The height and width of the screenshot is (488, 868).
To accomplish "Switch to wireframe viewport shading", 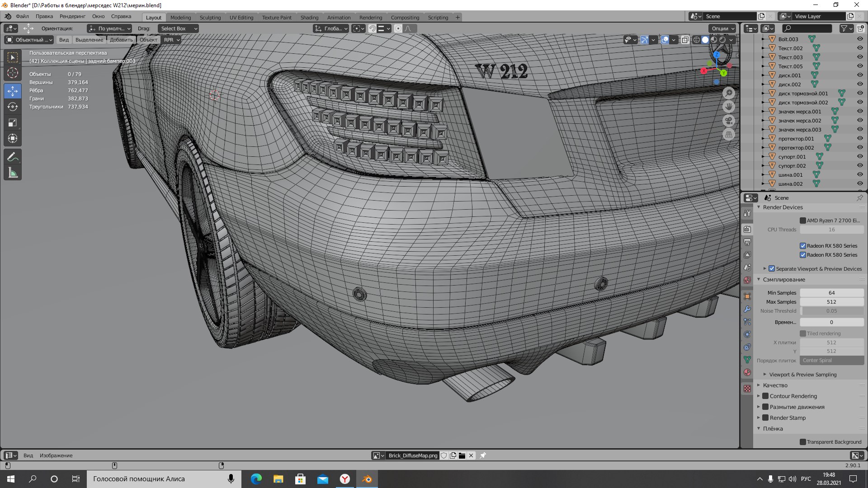I will 697,40.
